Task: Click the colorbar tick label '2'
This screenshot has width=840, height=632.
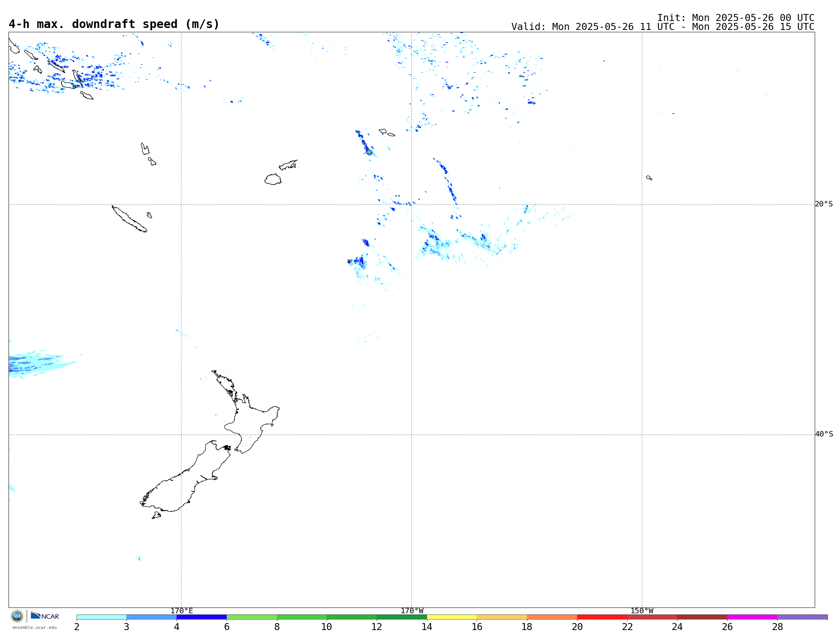Action: click(77, 627)
